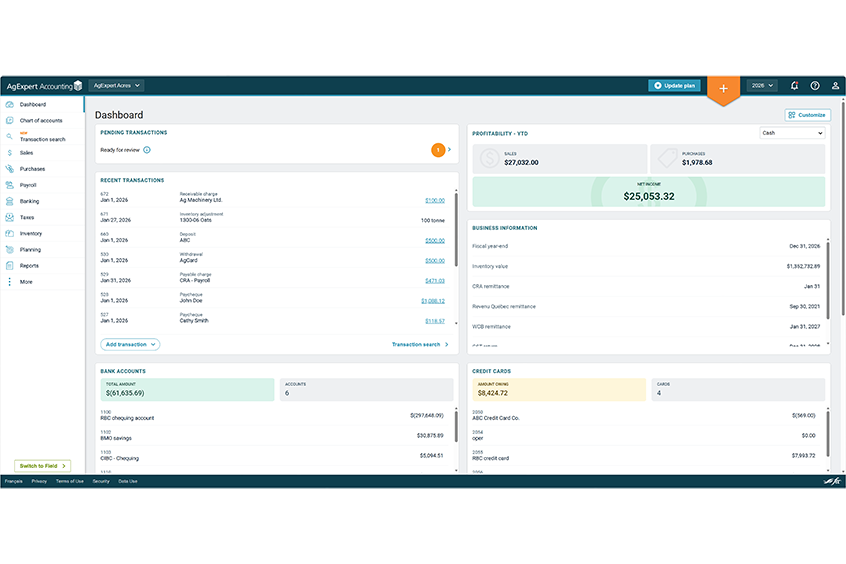Open the Reports icon
Image resolution: width=846 pixels, height=564 pixels.
(9, 266)
